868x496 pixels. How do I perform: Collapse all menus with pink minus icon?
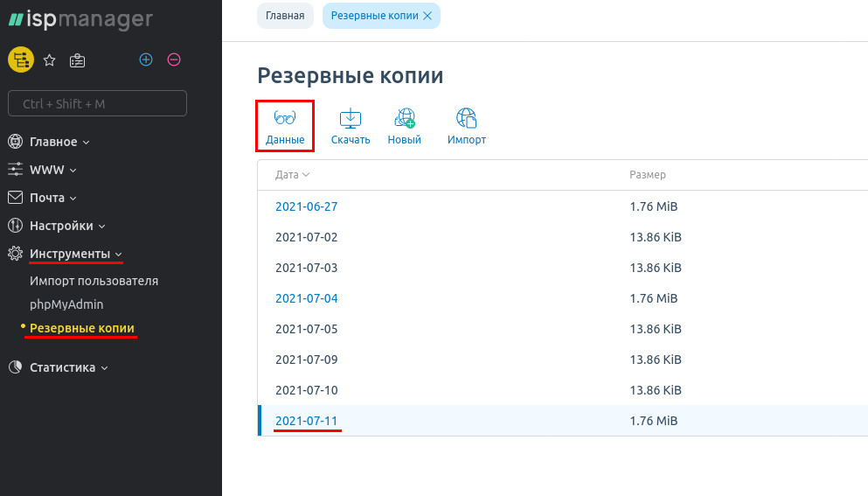point(174,59)
